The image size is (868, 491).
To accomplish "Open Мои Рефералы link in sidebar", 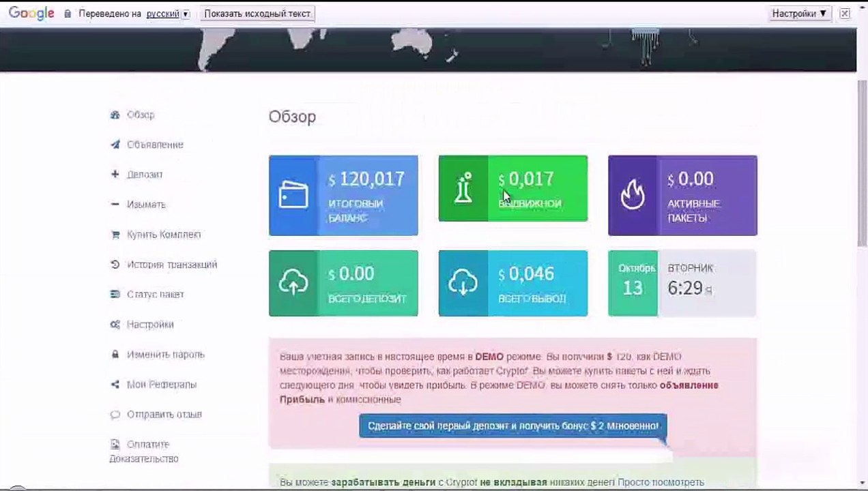I will coord(162,385).
